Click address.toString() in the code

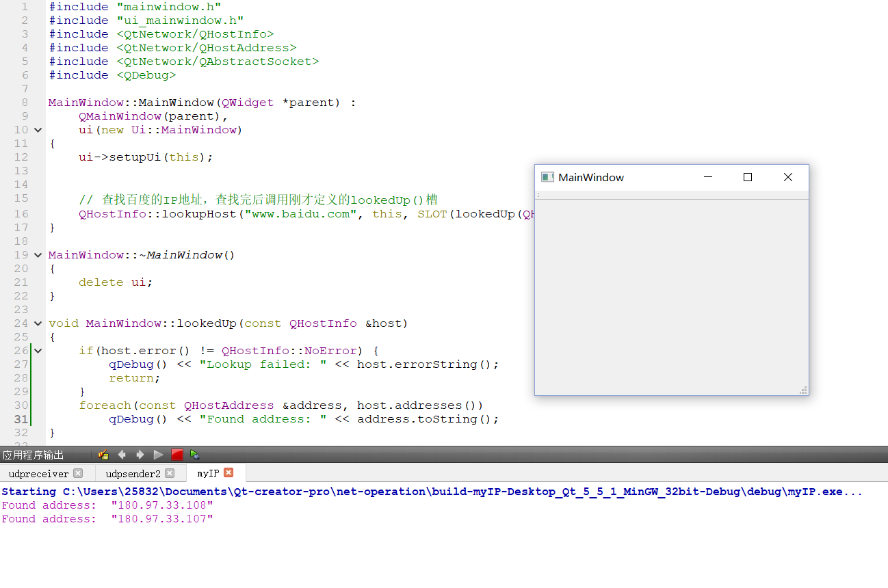[424, 419]
